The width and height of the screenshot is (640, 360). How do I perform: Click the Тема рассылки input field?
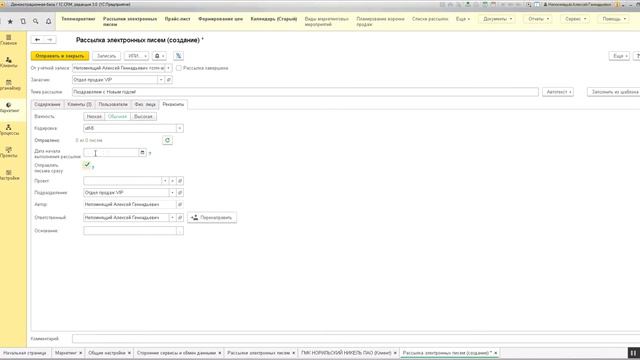tap(305, 92)
